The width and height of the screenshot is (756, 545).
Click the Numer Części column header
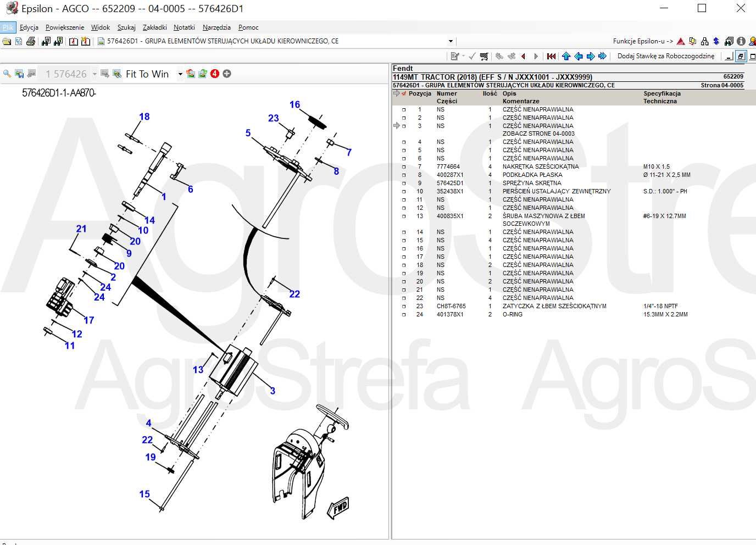447,97
